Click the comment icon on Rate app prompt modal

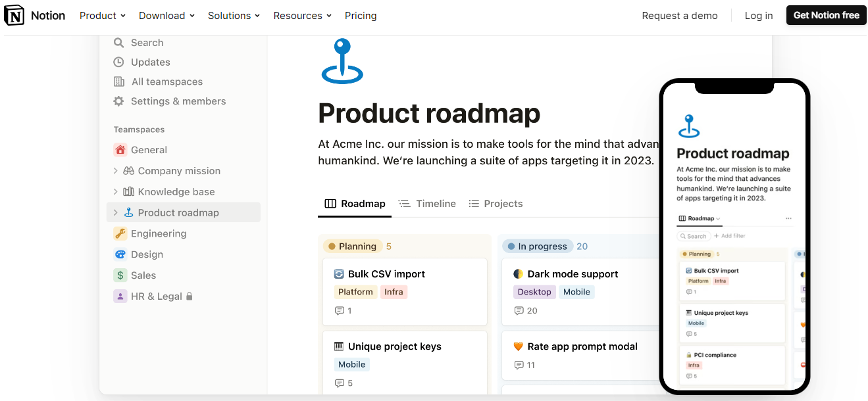coord(519,365)
